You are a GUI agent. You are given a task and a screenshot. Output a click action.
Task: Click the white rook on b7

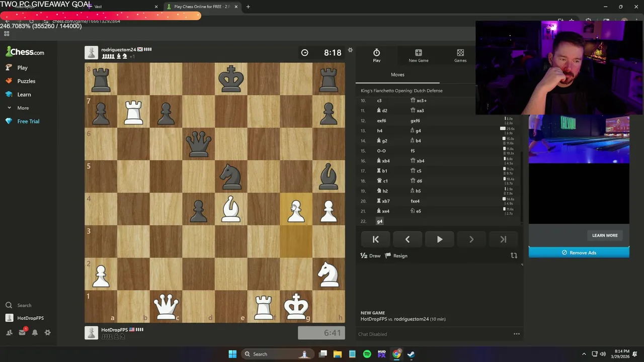[133, 112]
